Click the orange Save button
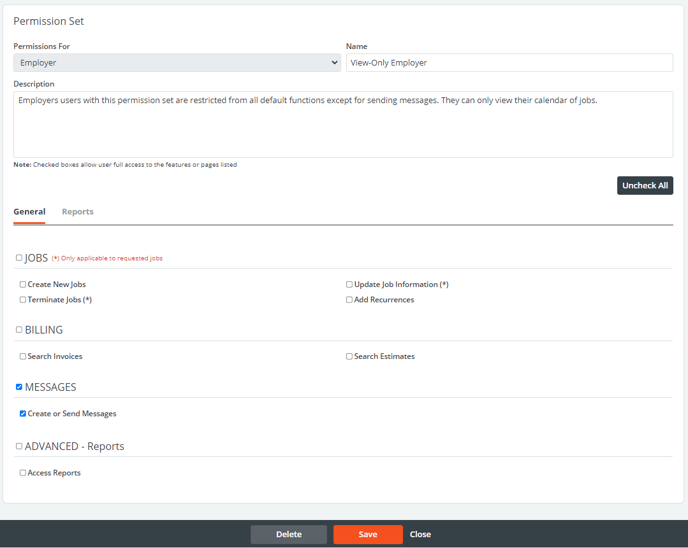688x548 pixels. point(367,534)
